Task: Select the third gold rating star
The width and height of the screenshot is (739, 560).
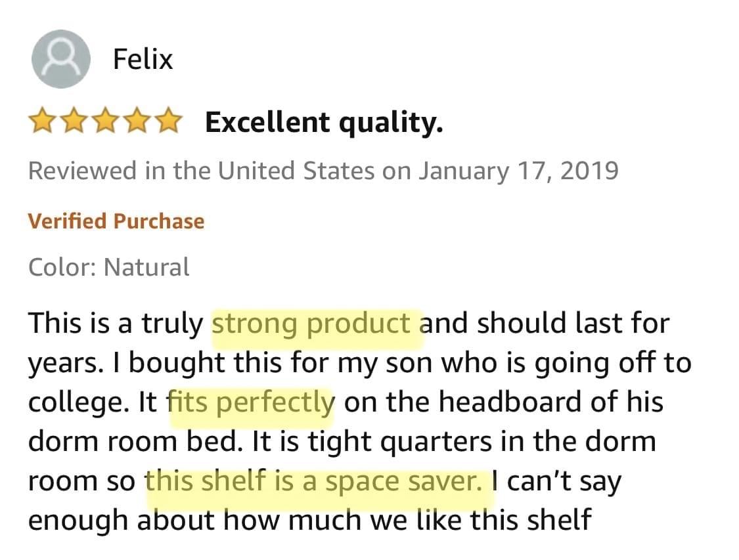Action: (104, 121)
